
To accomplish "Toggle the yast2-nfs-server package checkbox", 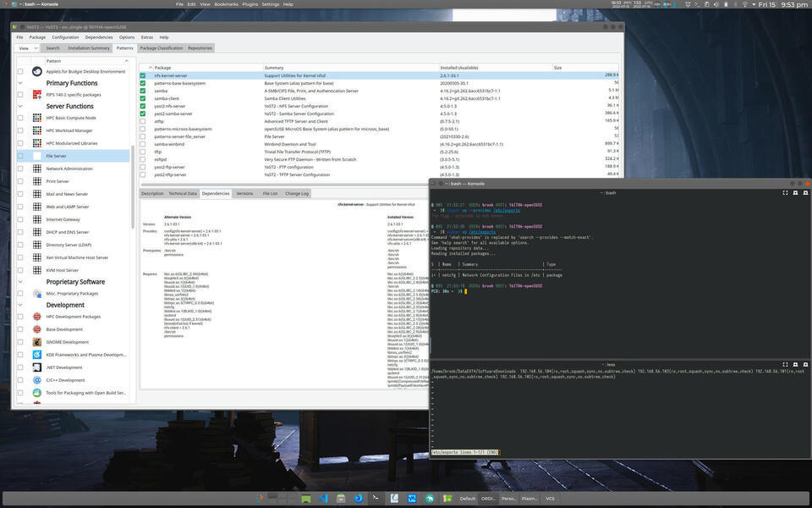I will point(143,107).
